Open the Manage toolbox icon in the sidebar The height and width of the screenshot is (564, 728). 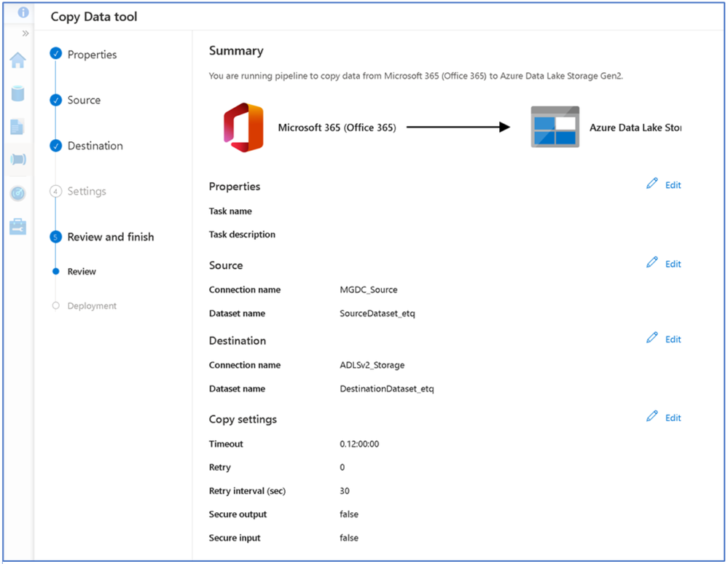pyautogui.click(x=18, y=227)
